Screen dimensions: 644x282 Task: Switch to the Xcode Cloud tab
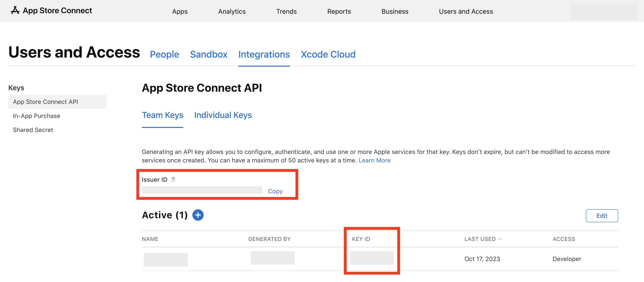coord(328,54)
